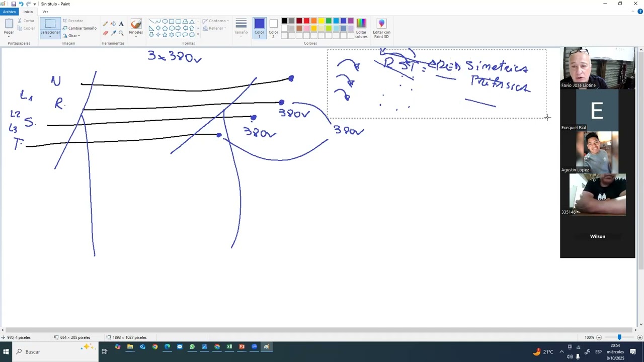Open Editar colores palette
The width and height of the screenshot is (644, 362).
[361, 28]
